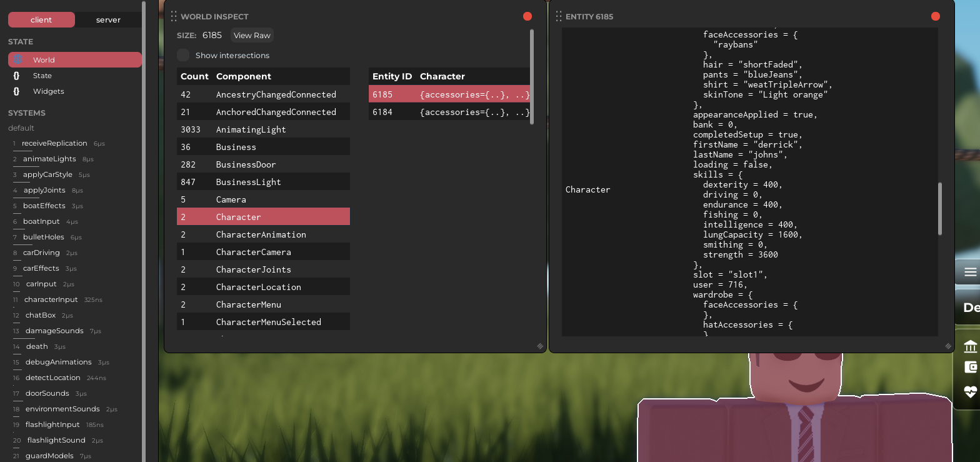Select the Business component row
Image resolution: width=980 pixels, height=462 pixels.
[263, 147]
